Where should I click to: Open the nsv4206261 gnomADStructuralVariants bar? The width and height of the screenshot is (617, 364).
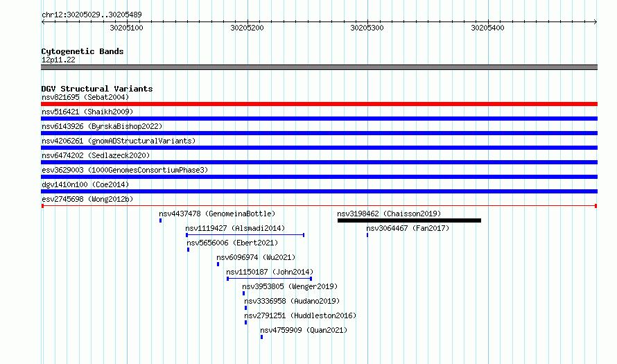pos(319,148)
